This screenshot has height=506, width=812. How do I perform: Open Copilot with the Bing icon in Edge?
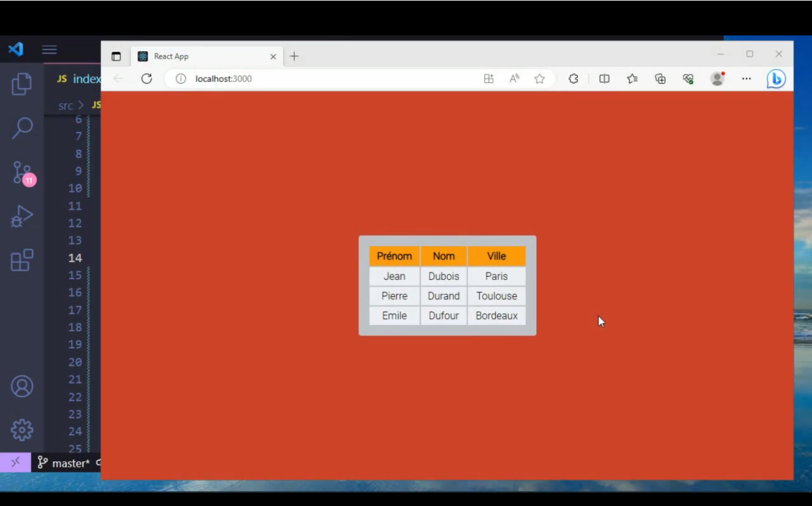click(775, 78)
